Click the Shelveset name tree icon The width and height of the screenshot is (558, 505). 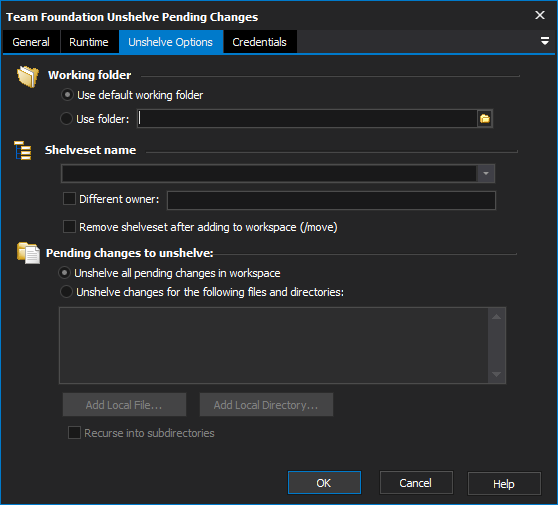(23, 150)
